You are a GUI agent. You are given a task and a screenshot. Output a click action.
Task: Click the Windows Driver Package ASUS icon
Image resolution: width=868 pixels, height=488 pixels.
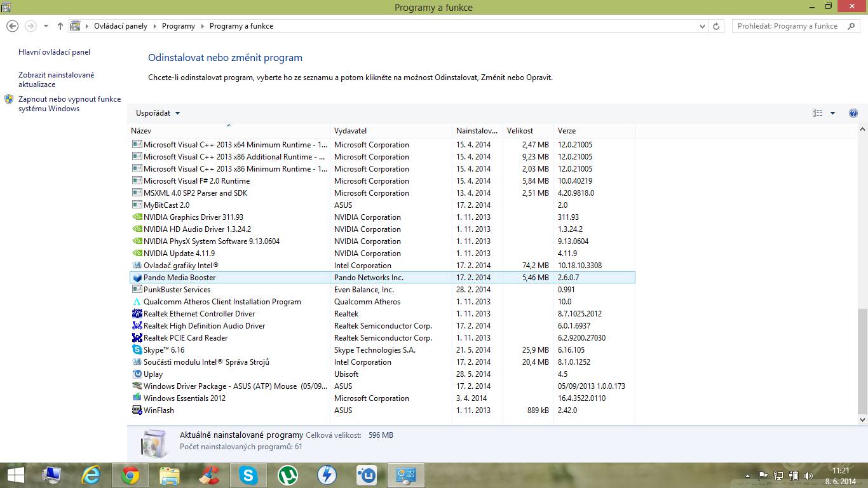(x=137, y=386)
